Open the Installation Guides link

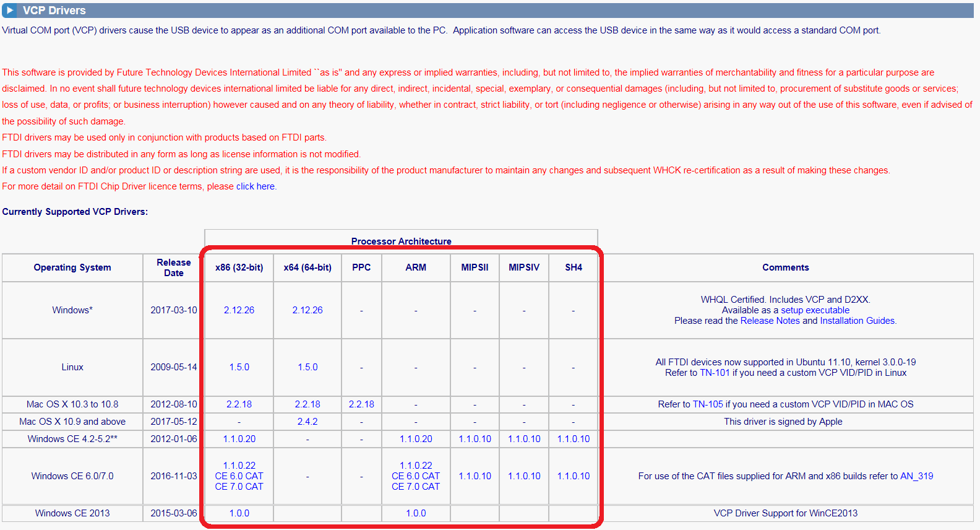(858, 321)
